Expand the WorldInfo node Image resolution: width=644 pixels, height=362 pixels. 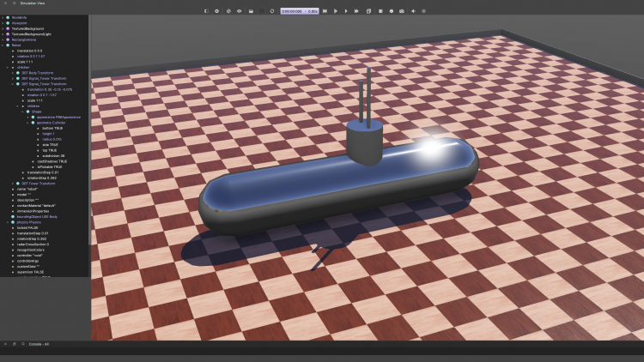4,17
